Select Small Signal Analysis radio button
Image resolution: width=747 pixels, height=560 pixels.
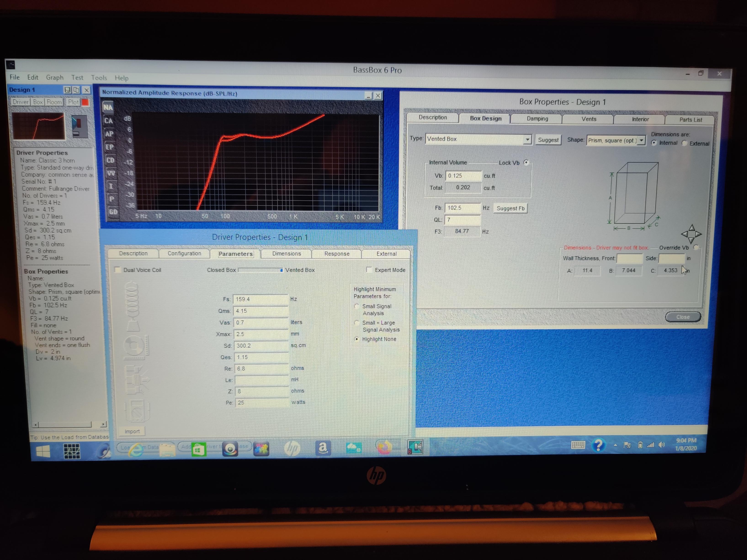pos(357,306)
